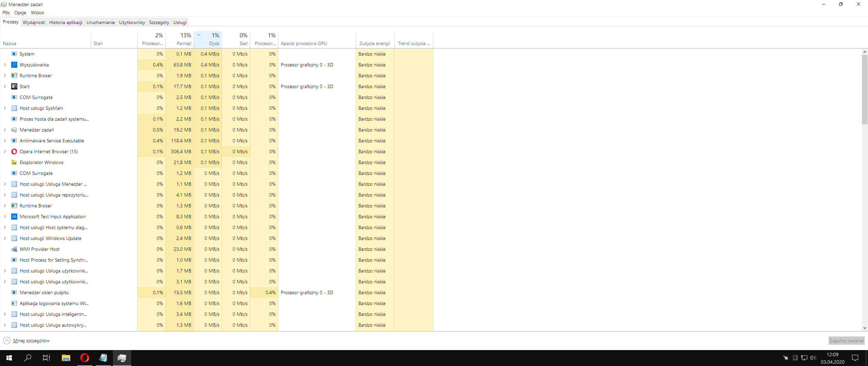Screen dimensions: 868x366
Task: Select the Host usługi: Usługa repozytoriu row
Action: [x=217, y=195]
